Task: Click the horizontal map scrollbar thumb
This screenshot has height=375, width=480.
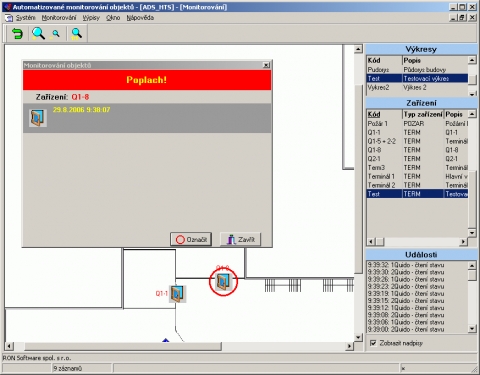Action: (123, 346)
